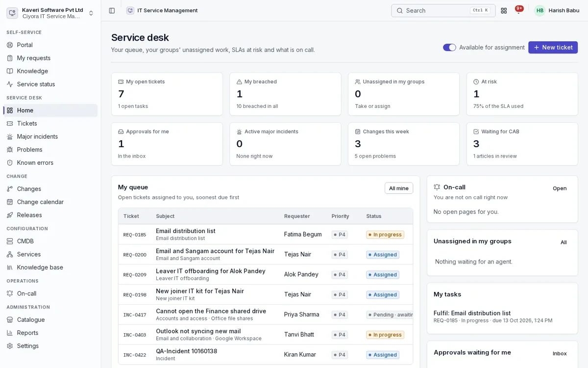Image resolution: width=588 pixels, height=368 pixels.
Task: Click the Portal icon in the sidebar
Action: 10,45
